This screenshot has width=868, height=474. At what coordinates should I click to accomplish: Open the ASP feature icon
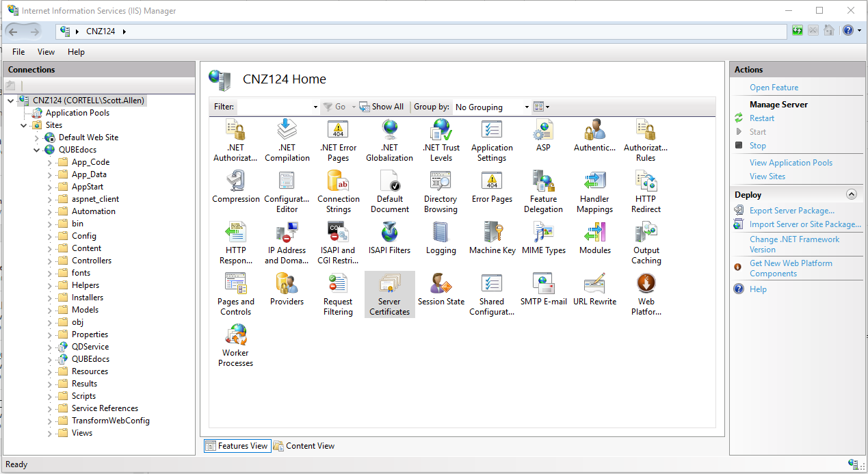pos(543,135)
